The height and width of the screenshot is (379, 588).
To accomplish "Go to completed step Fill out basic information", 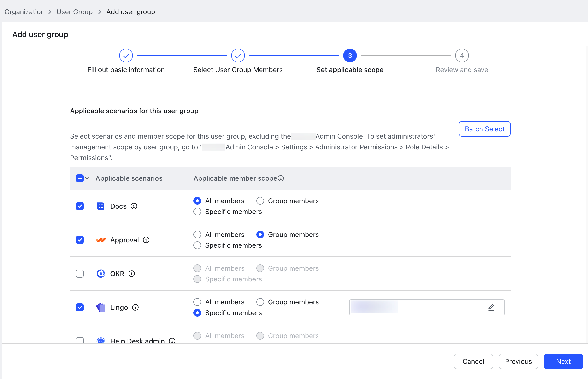I will click(126, 56).
